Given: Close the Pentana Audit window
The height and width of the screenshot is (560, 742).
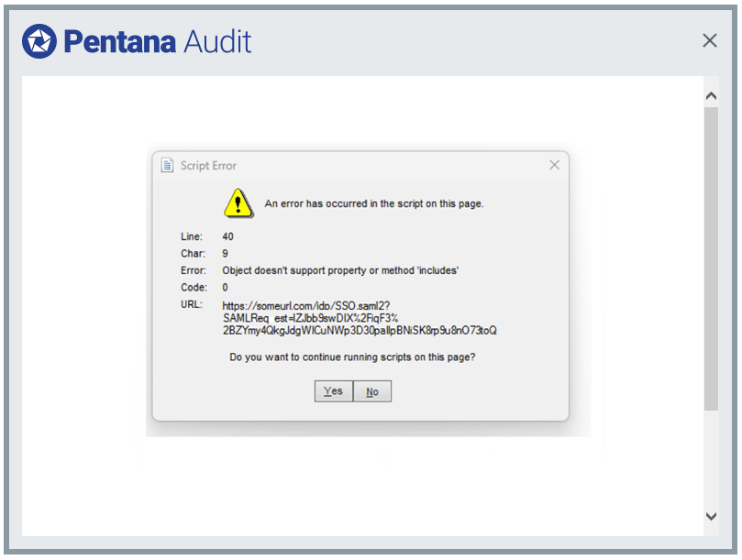Looking at the screenshot, I should click(x=709, y=40).
